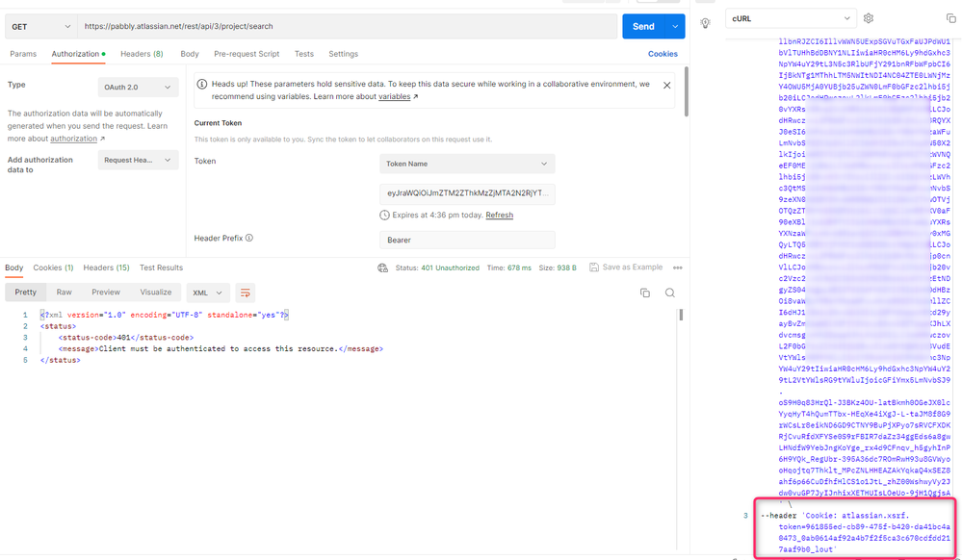Click the Bearer header prefix field
The width and height of the screenshot is (962, 560).
click(x=467, y=240)
